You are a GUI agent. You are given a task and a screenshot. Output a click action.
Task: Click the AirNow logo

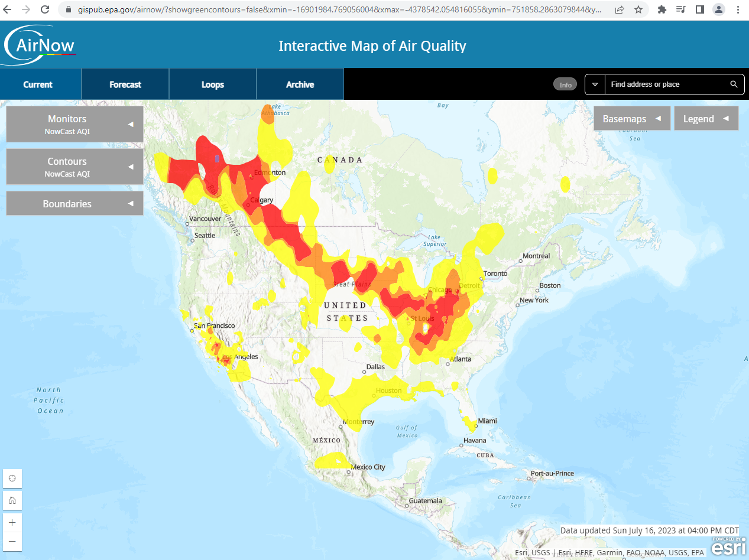pyautogui.click(x=40, y=45)
